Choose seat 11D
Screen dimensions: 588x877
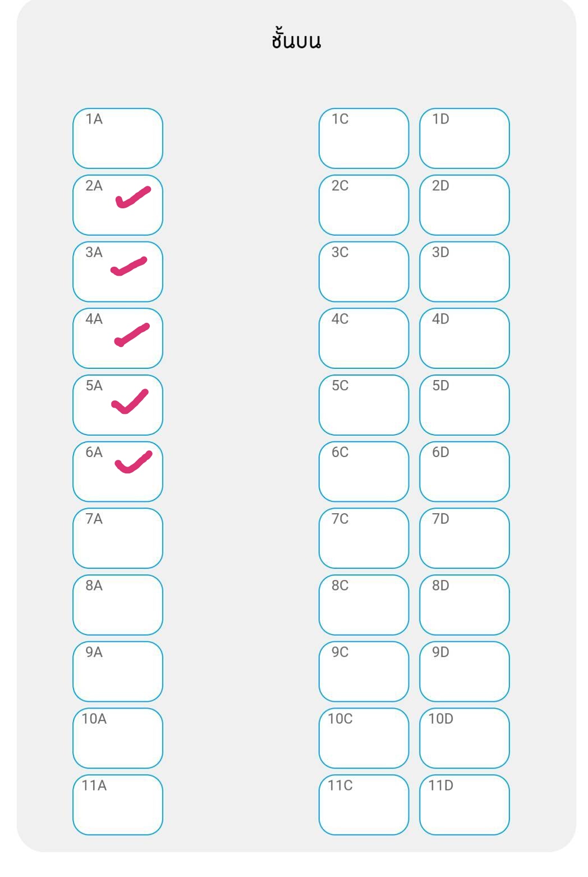464,805
